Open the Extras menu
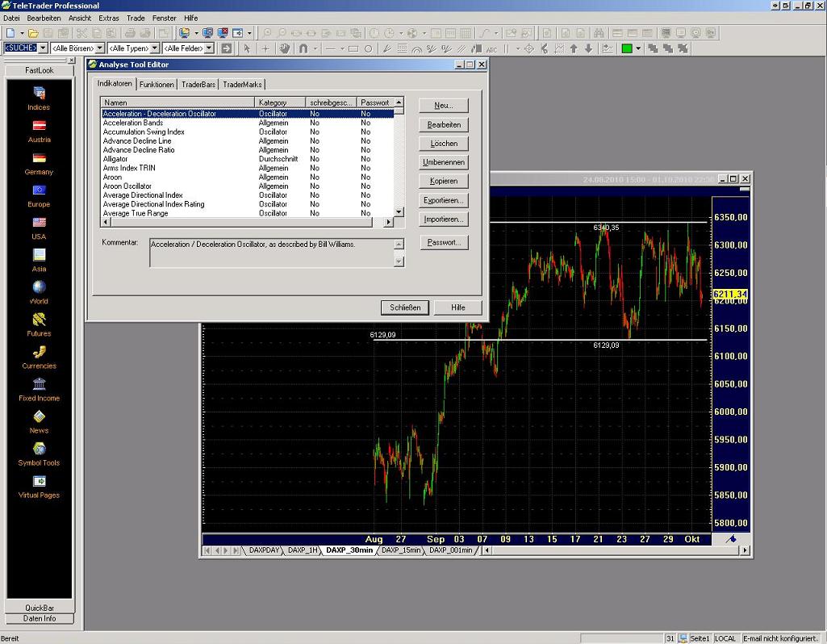This screenshot has width=827, height=644. pyautogui.click(x=109, y=18)
